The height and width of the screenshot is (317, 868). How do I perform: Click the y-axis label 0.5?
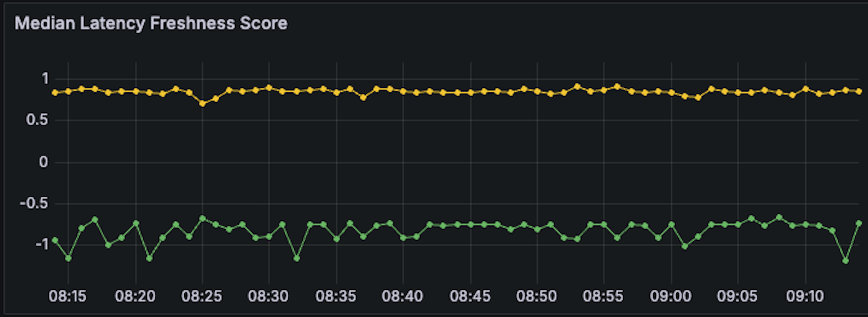coord(37,120)
